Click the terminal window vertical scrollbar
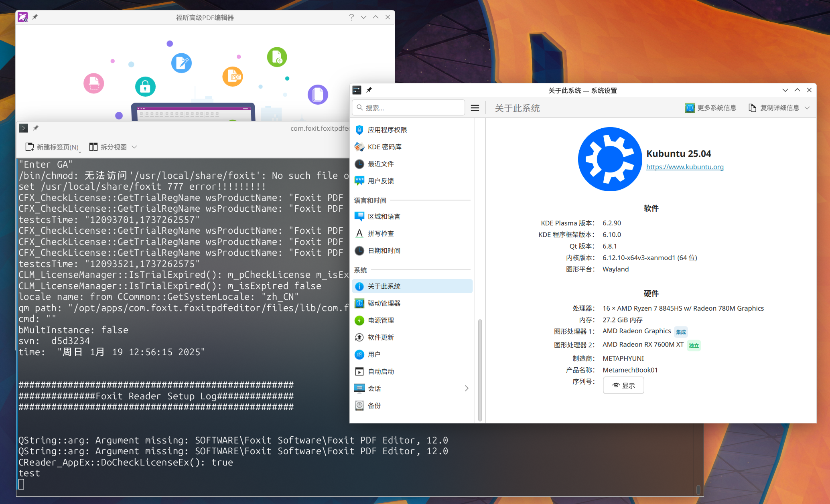Image resolution: width=830 pixels, height=504 pixels. point(698,490)
